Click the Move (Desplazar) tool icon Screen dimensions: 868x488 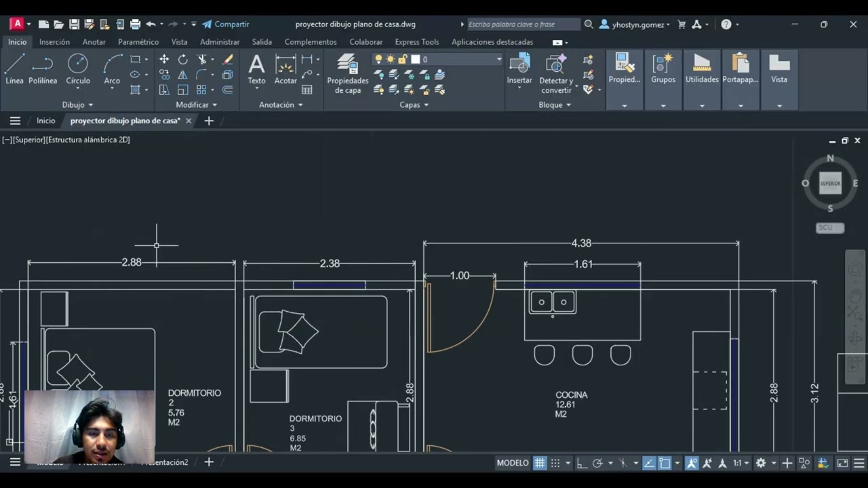164,60
